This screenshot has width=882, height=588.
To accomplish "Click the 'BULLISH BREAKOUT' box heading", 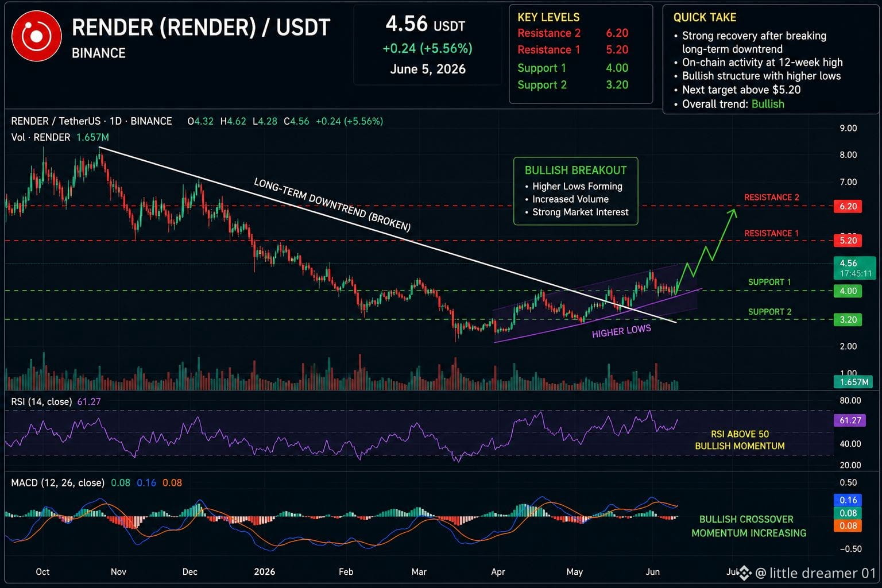I will point(575,171).
